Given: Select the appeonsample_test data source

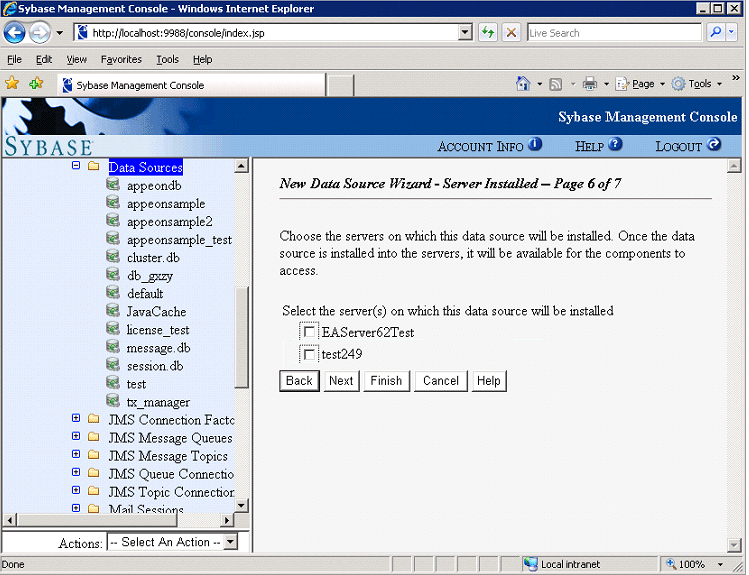Looking at the screenshot, I should [x=179, y=240].
